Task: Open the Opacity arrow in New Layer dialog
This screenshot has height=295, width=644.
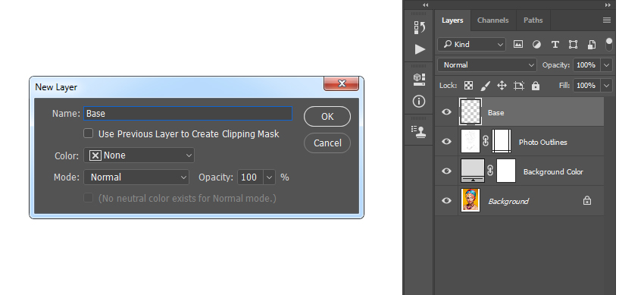Action: click(x=270, y=177)
